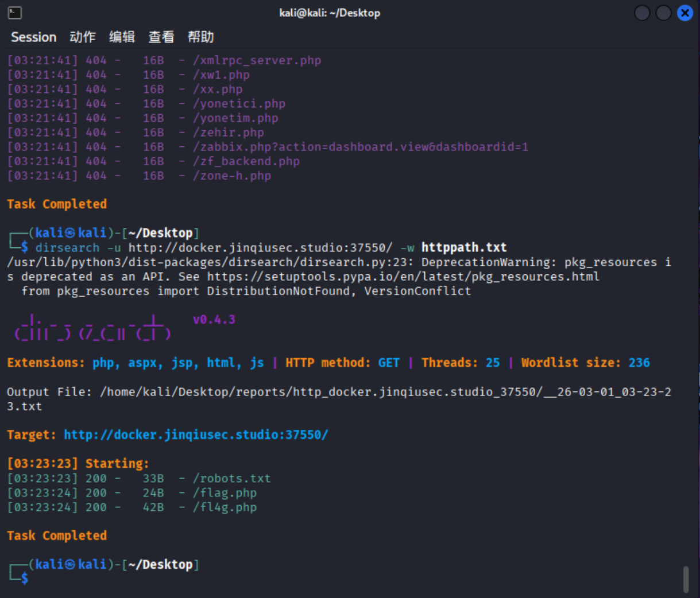The height and width of the screenshot is (598, 700).
Task: Click the DistributionNotFound import line
Action: [246, 291]
